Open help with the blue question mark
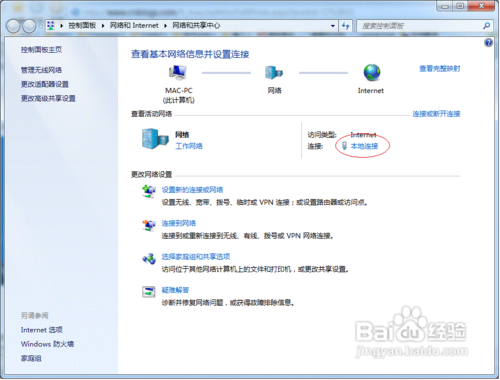500x380 pixels. point(488,43)
